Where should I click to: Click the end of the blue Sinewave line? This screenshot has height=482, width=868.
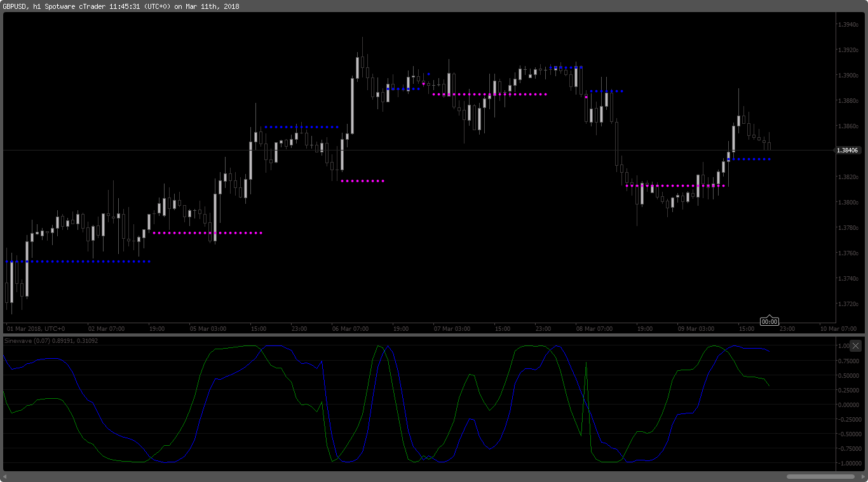[x=769, y=351]
